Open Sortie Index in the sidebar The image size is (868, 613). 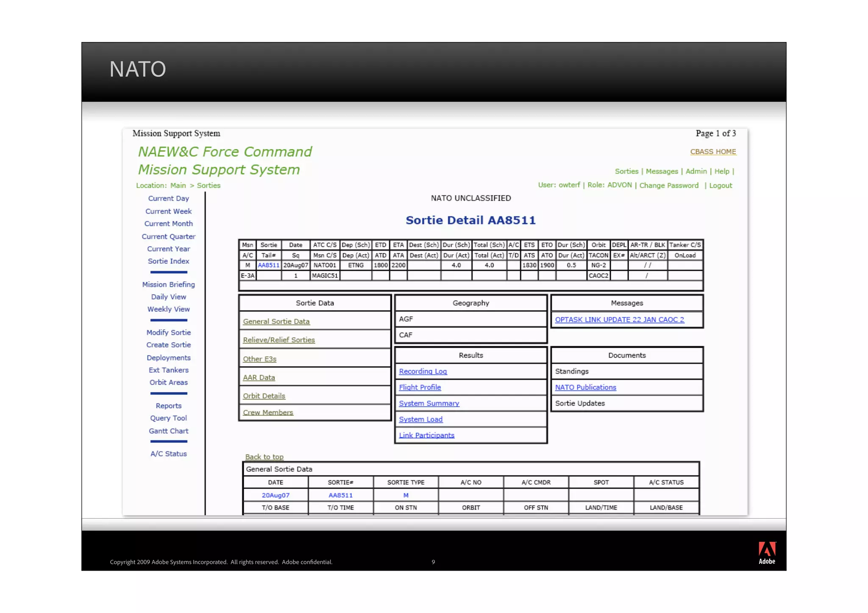pyautogui.click(x=168, y=261)
